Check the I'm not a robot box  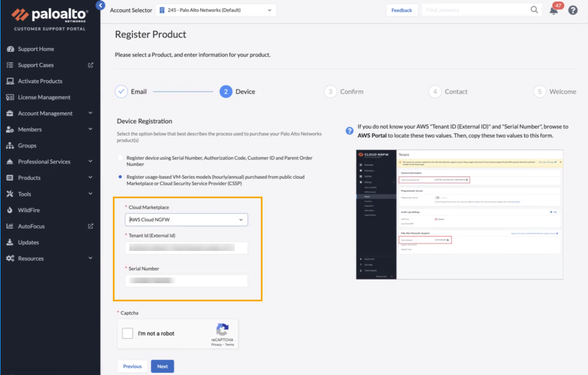[128, 334]
